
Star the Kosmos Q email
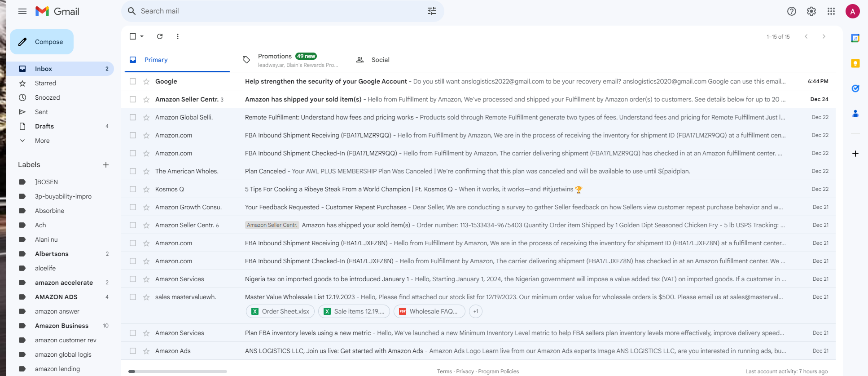[146, 189]
